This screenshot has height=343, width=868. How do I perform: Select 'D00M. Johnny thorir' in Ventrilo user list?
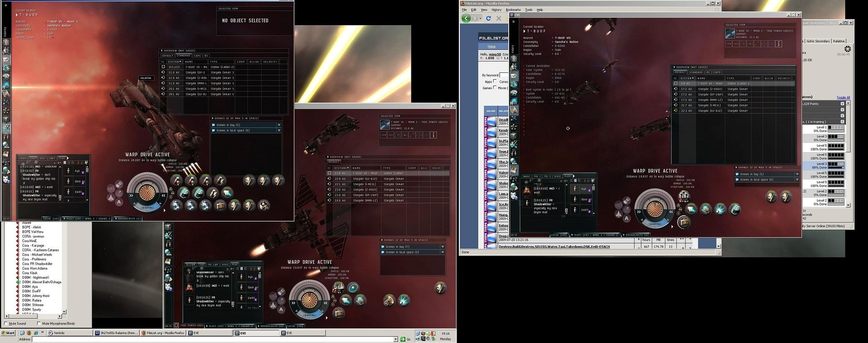coord(36,296)
